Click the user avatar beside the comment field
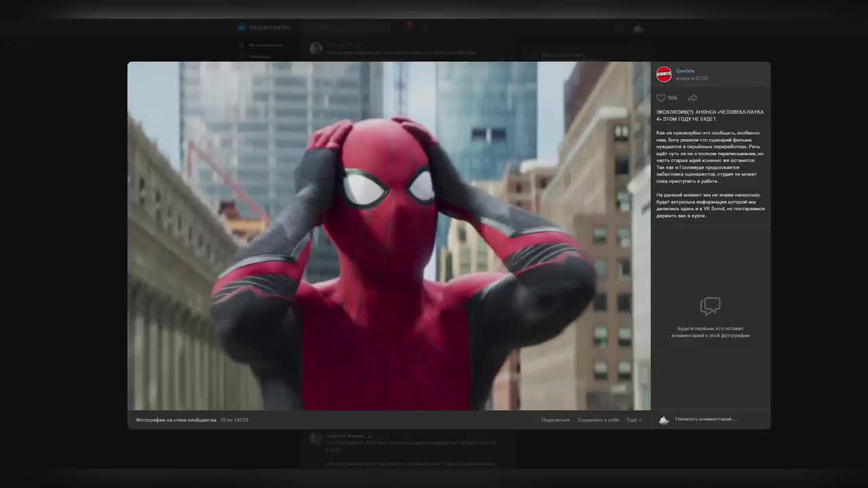Image resolution: width=868 pixels, height=488 pixels. [x=664, y=420]
